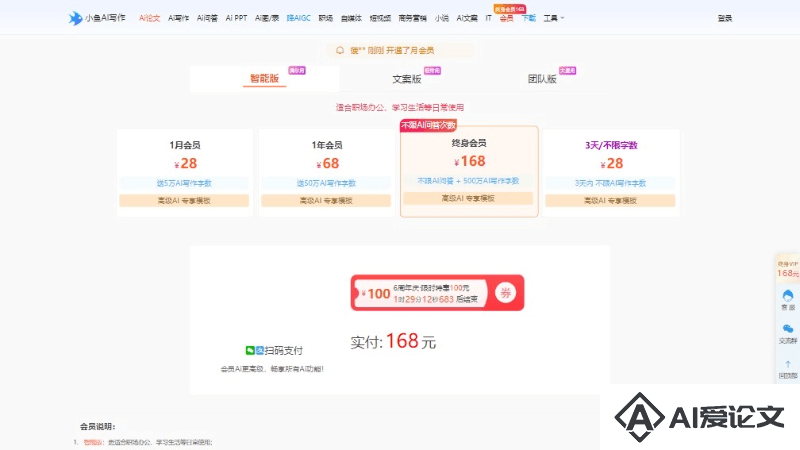Go to the 自媒体 section
Viewport: 800px width, 450px height.
[x=351, y=18]
